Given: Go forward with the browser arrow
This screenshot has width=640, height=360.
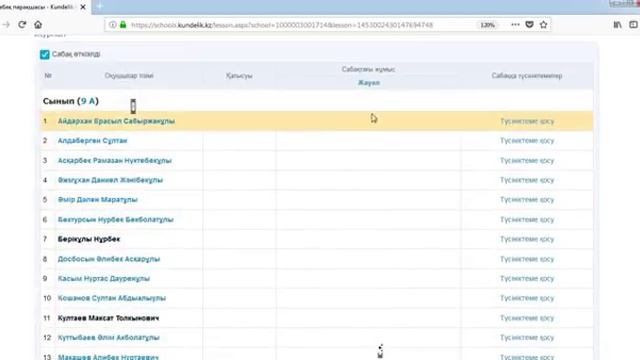Looking at the screenshot, I should click(6, 25).
